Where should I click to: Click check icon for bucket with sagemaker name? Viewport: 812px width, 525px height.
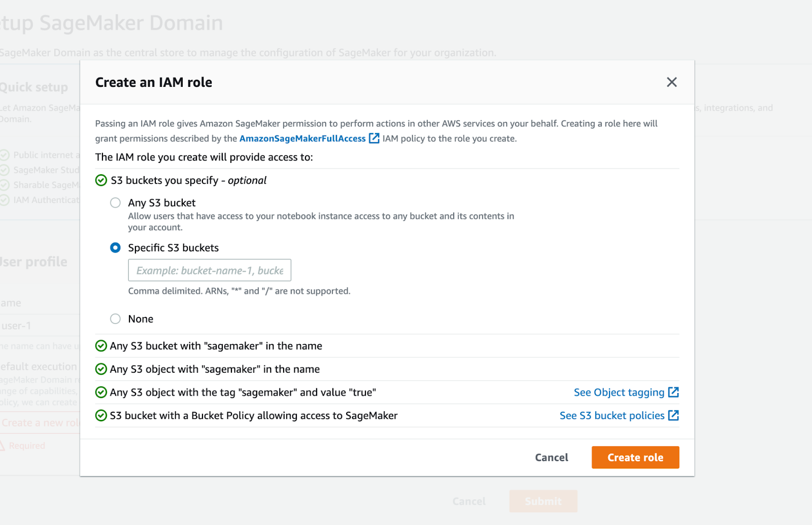101,346
